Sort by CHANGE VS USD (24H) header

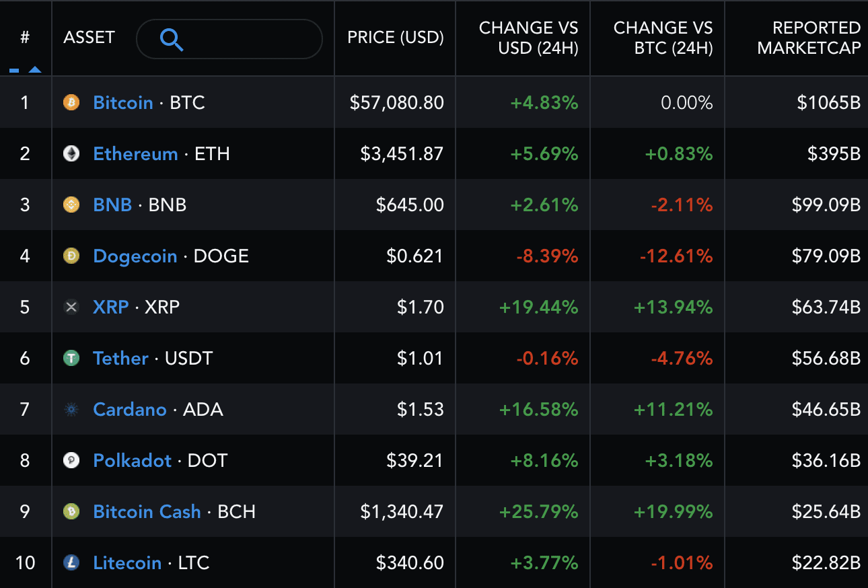[529, 38]
